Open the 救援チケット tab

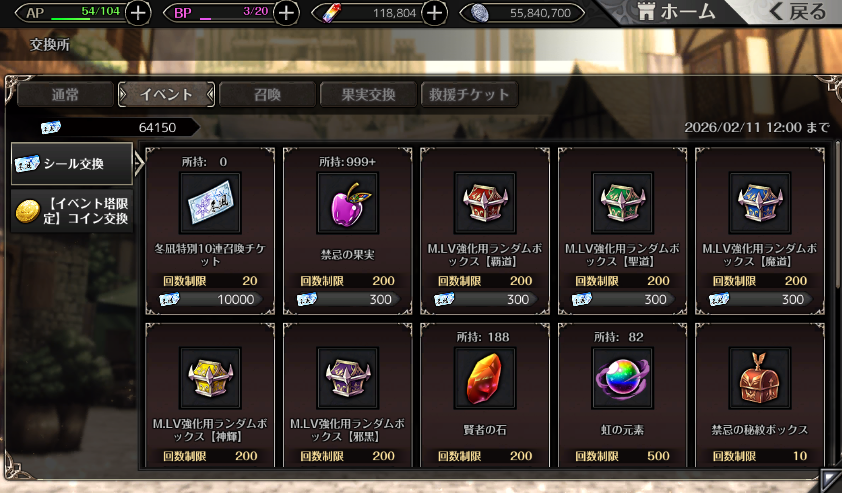click(x=469, y=95)
